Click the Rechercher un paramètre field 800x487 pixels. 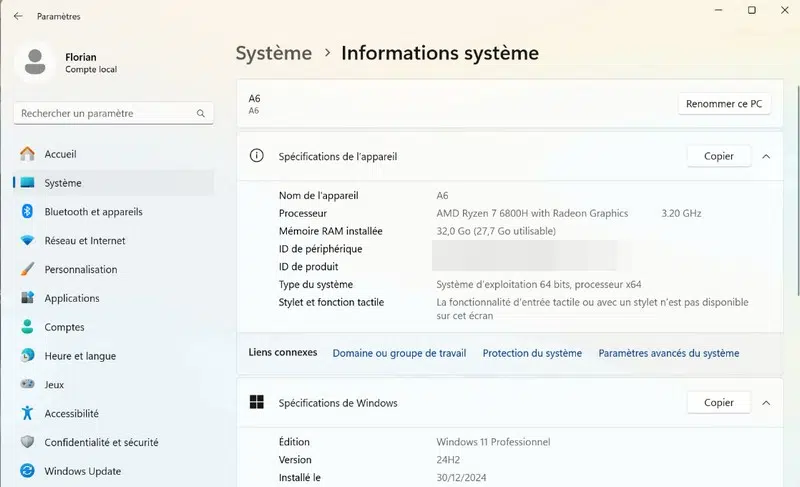[105, 114]
